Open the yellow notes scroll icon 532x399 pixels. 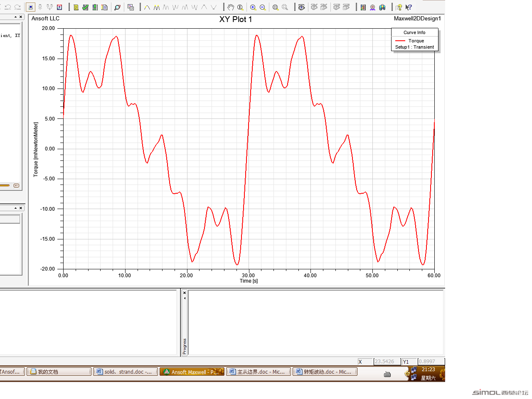(76, 7)
